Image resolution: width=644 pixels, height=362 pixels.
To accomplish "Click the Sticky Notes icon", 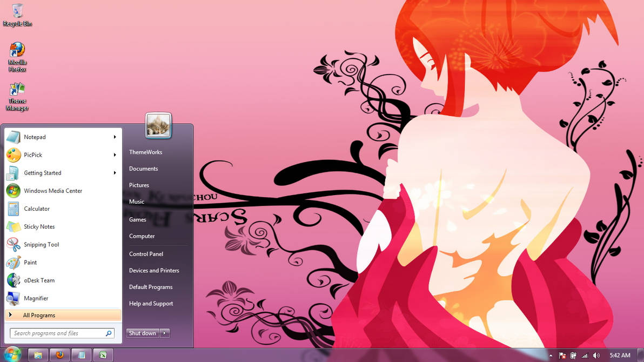I will (13, 226).
